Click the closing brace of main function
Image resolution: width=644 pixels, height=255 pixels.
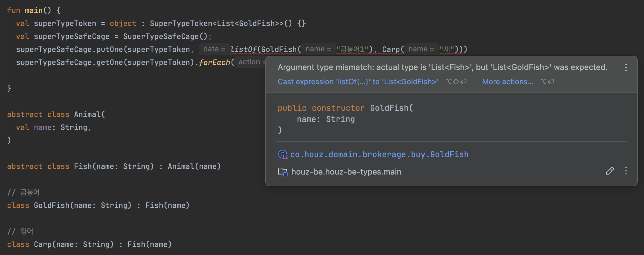[x=9, y=89]
